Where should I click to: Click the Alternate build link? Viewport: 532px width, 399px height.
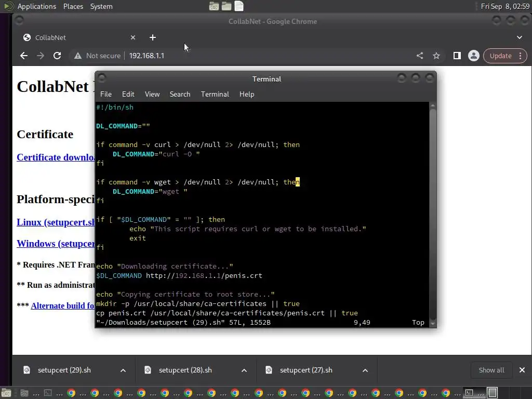point(63,305)
